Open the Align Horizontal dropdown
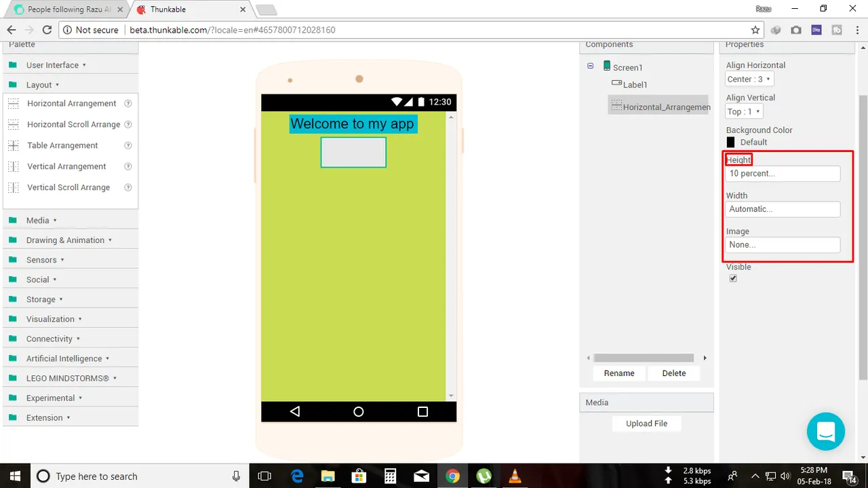Screen dimensions: 868x488 tap(749, 79)
